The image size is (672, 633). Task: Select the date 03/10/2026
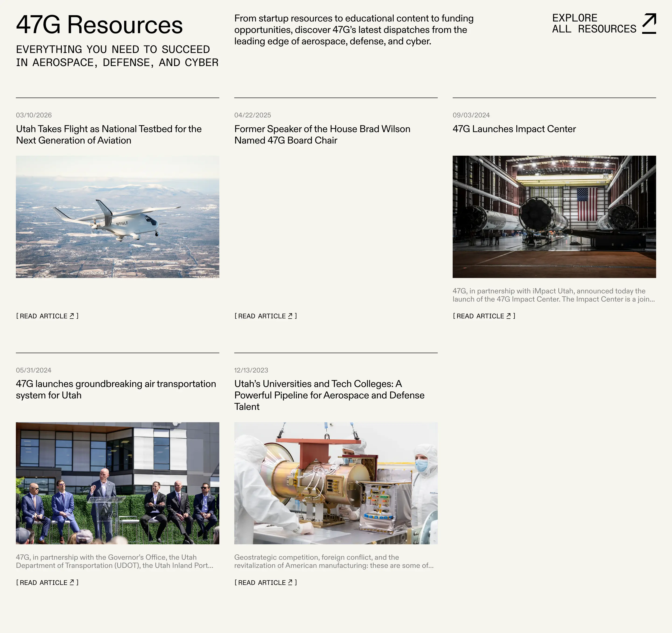click(34, 115)
